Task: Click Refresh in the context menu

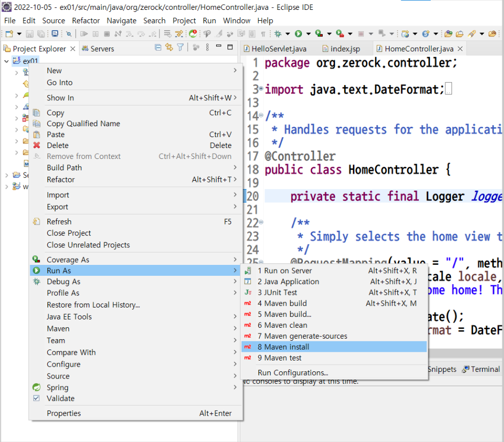Action: (136, 222)
